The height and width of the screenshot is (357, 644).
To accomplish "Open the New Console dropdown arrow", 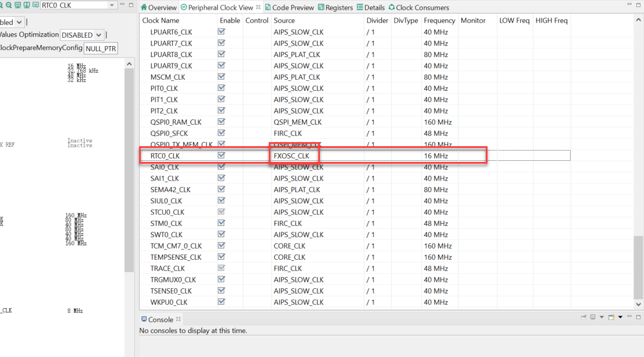I will coord(620,317).
